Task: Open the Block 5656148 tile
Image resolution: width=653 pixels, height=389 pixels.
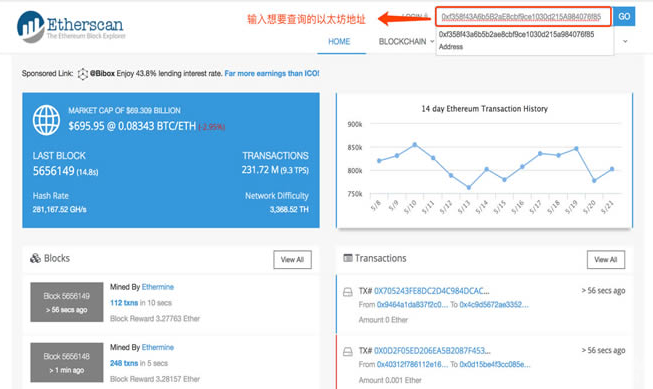Action: (x=67, y=363)
